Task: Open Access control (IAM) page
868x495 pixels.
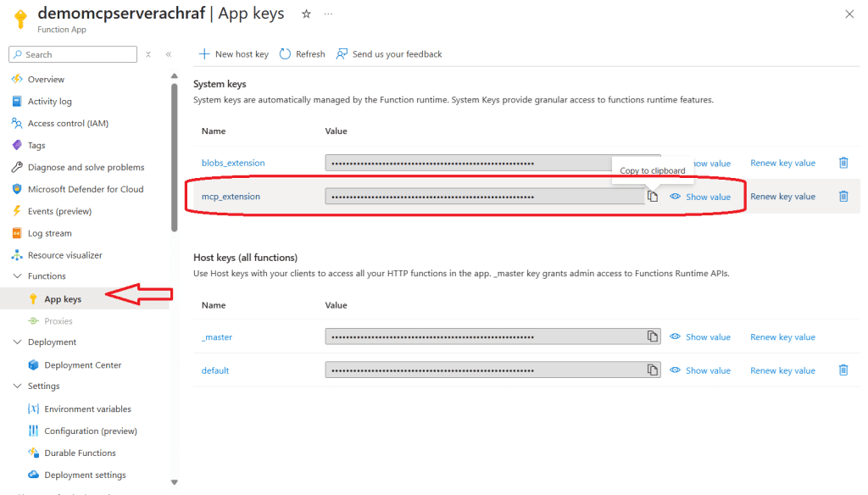Action: click(68, 124)
